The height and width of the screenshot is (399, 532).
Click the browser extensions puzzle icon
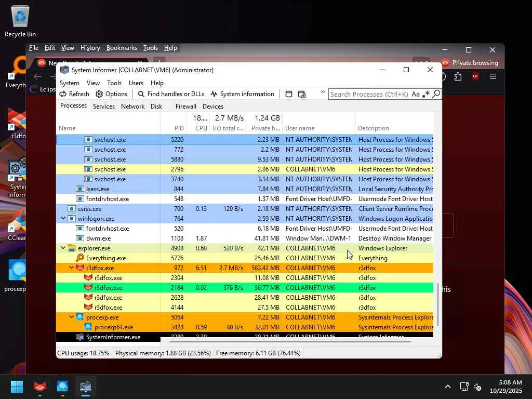(458, 76)
